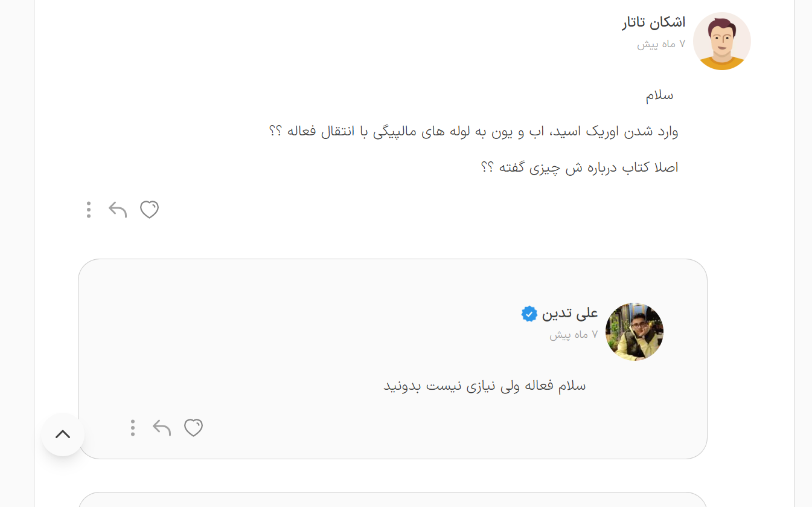The width and height of the screenshot is (812, 507).
Task: Click the first سلام greeting line
Action: [659, 95]
